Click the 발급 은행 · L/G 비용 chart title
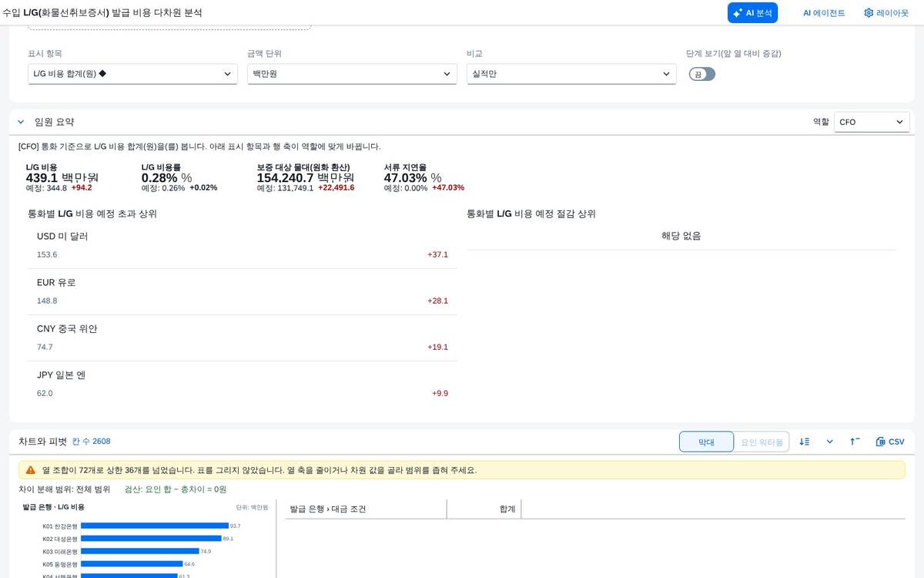This screenshot has width=924, height=578. click(54, 507)
